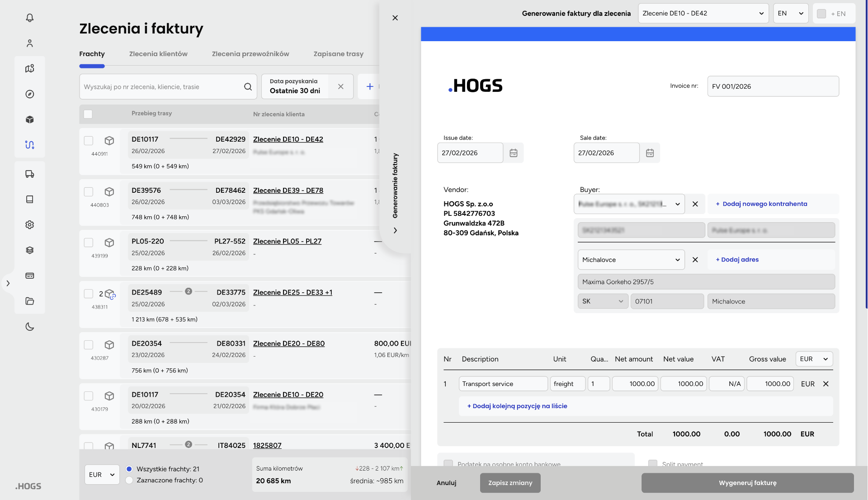The image size is (868, 500).
Task: Open the SK country dropdown
Action: 603,301
